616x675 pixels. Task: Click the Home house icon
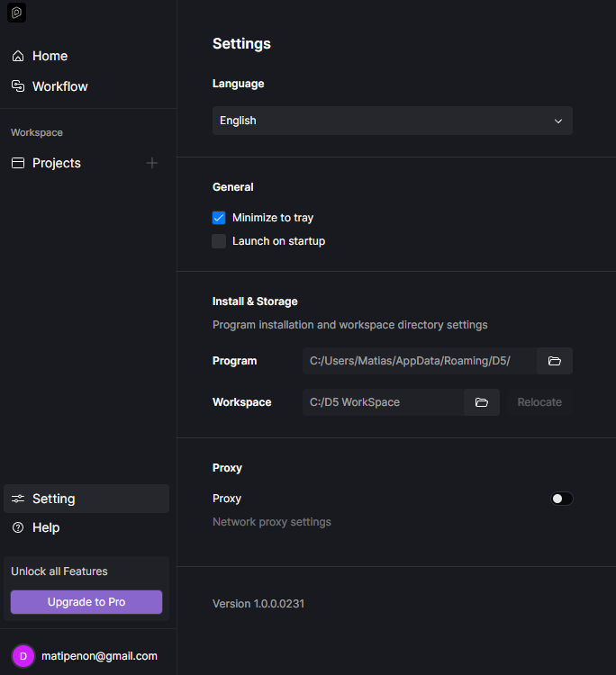point(18,56)
